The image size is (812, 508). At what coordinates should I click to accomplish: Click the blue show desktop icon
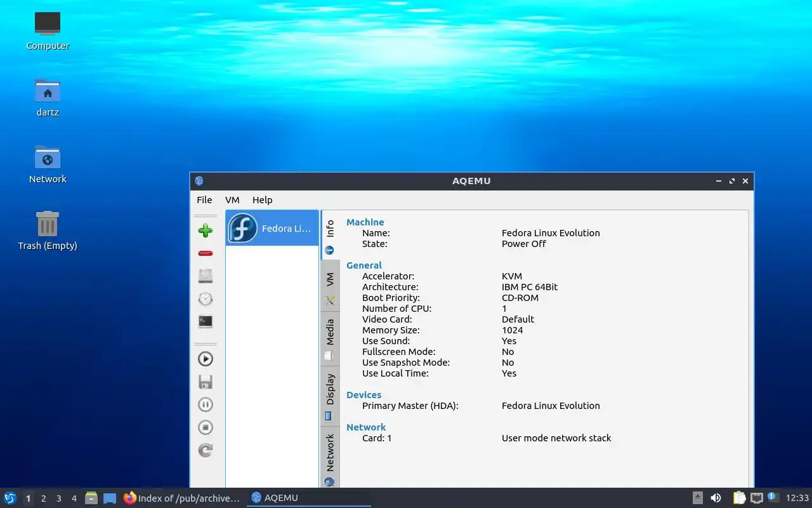click(110, 498)
